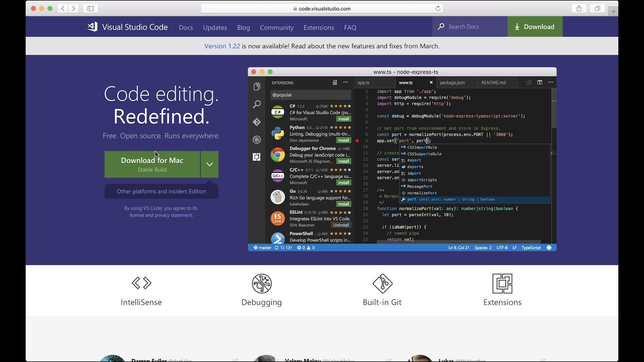Image resolution: width=644 pixels, height=362 pixels.
Task: Click the split editor icon in the VS Code screenshot
Action: (539, 82)
